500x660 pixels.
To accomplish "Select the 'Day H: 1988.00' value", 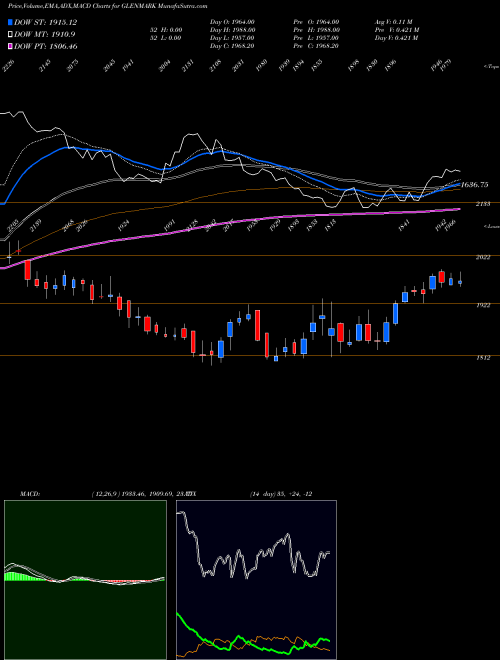I will 232,30.
